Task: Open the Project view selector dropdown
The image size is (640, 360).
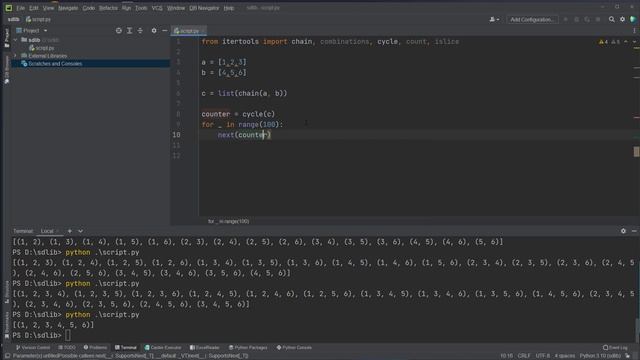Action: tap(31, 31)
